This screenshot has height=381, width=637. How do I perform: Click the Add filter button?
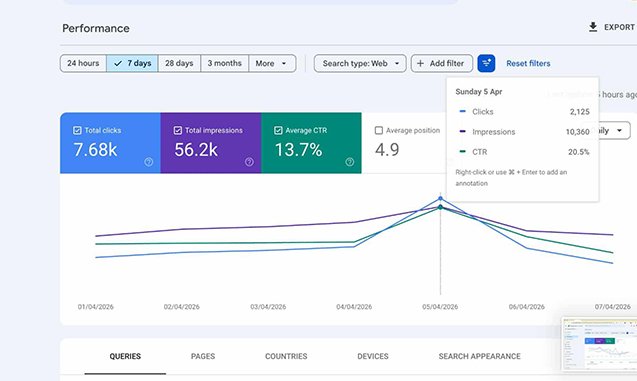442,63
